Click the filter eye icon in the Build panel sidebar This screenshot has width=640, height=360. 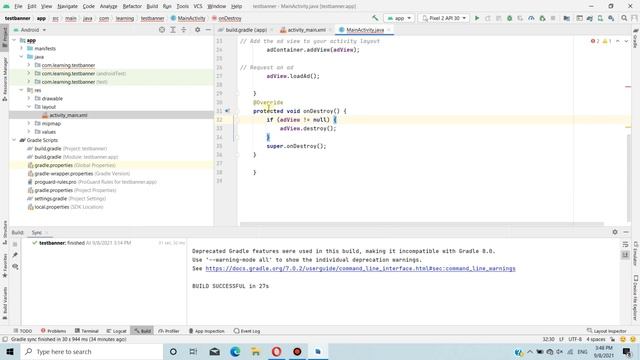[15, 267]
